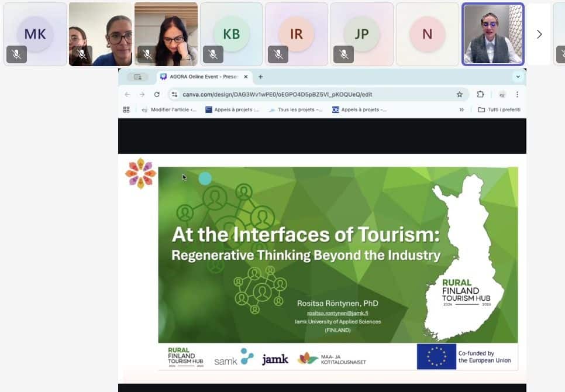Open the apps grid in bookmarks bar

pos(126,109)
